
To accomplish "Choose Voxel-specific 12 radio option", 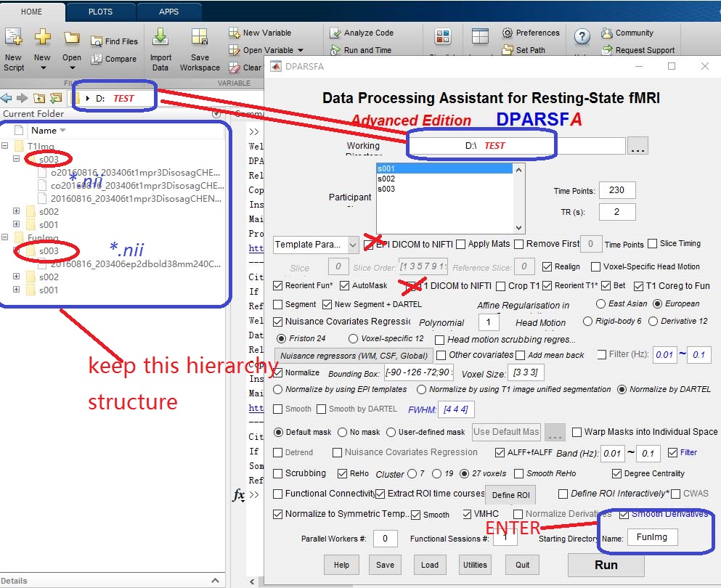I will (x=353, y=339).
